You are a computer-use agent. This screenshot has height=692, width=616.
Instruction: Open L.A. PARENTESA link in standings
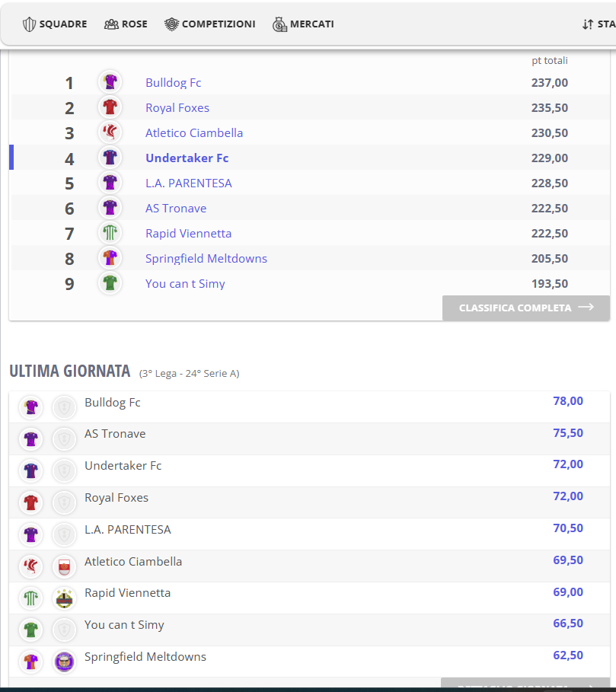pyautogui.click(x=189, y=183)
